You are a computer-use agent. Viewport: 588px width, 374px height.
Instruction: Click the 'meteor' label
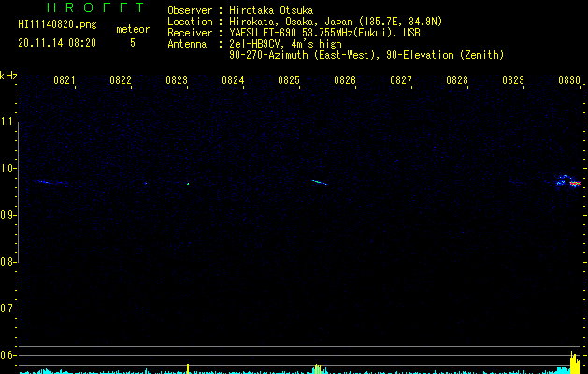[x=133, y=29]
